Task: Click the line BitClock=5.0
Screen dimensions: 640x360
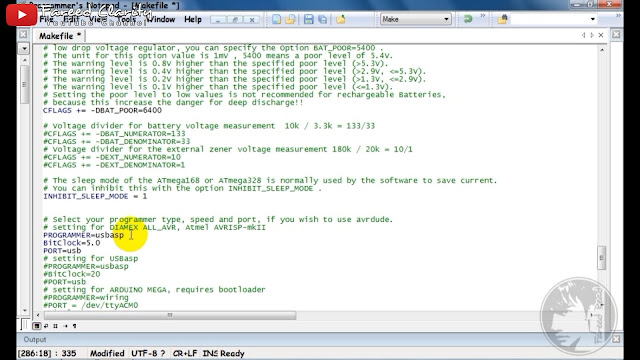Action: [72, 243]
